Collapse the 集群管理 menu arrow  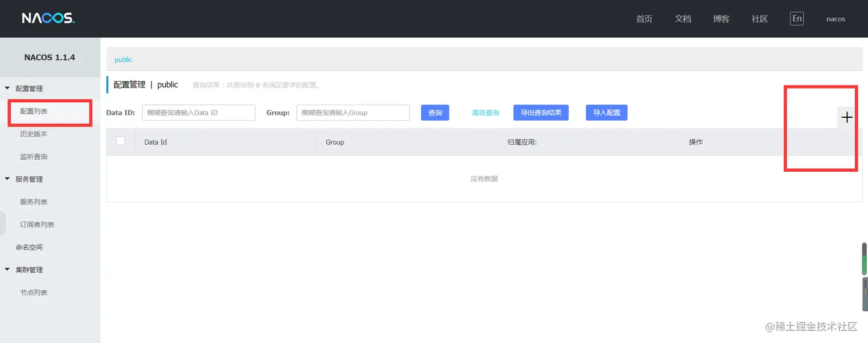coord(7,269)
